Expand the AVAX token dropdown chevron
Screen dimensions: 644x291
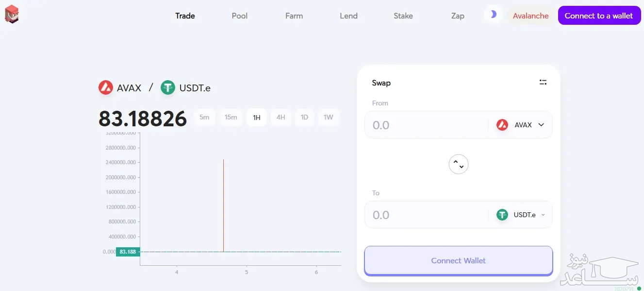541,125
